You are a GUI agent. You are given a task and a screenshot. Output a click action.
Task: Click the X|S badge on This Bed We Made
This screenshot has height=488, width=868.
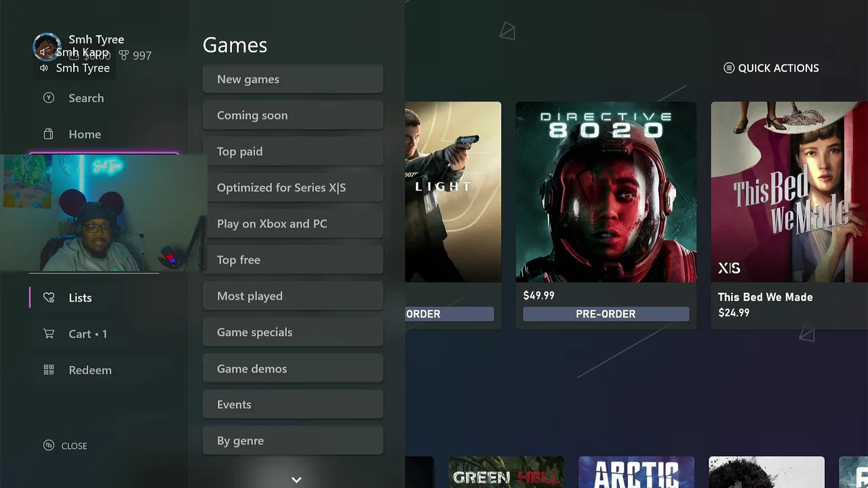pyautogui.click(x=729, y=268)
